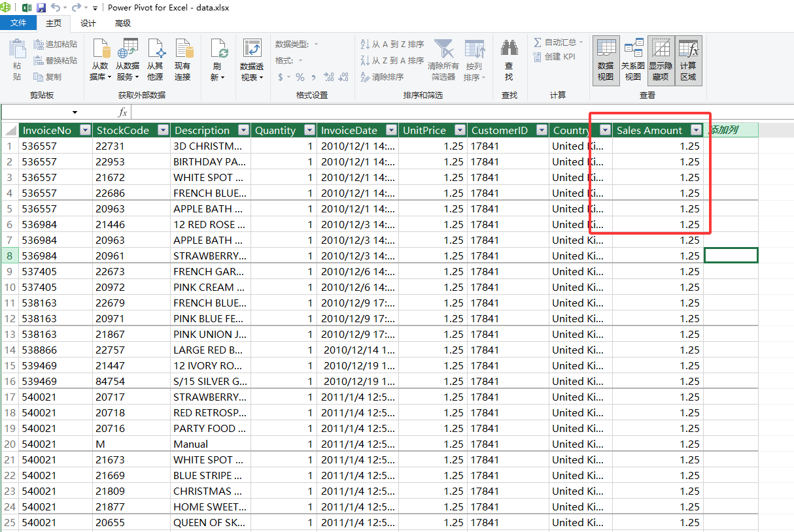The height and width of the screenshot is (532, 794).
Task: Switch to the 高级 ribbon tab
Action: [x=123, y=23]
